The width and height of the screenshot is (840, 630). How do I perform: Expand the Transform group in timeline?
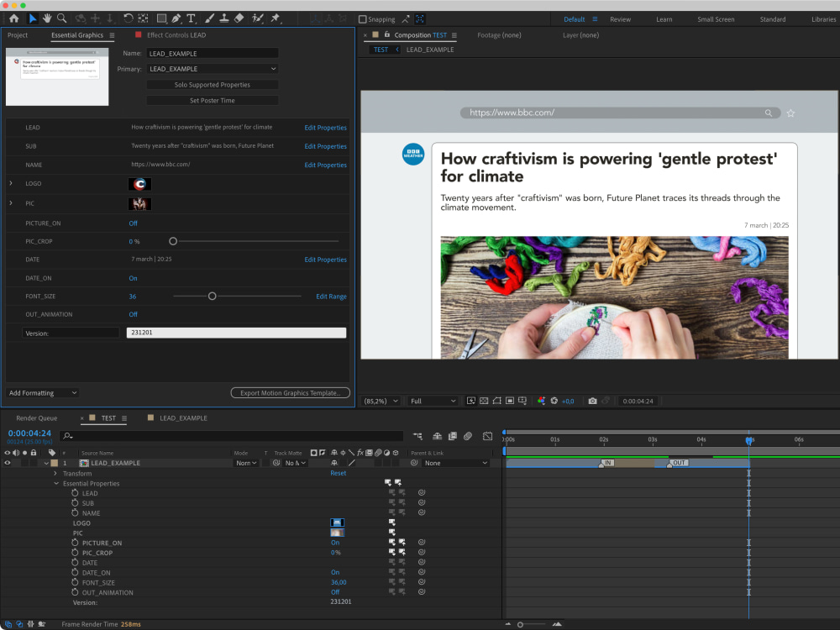pyautogui.click(x=55, y=474)
